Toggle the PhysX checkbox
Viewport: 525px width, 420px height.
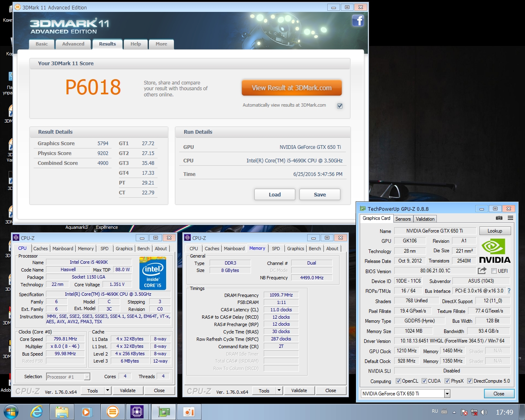[447, 381]
